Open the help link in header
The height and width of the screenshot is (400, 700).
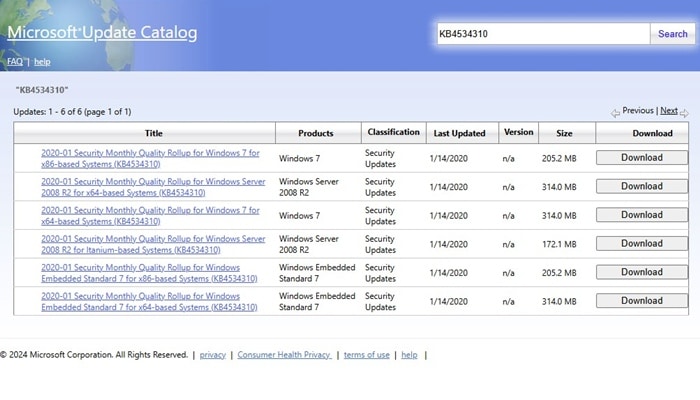coord(42,62)
